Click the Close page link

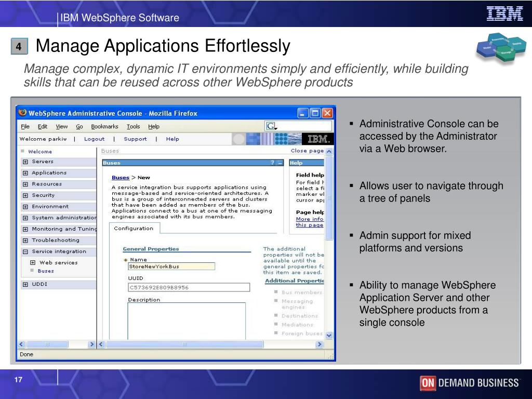point(307,151)
